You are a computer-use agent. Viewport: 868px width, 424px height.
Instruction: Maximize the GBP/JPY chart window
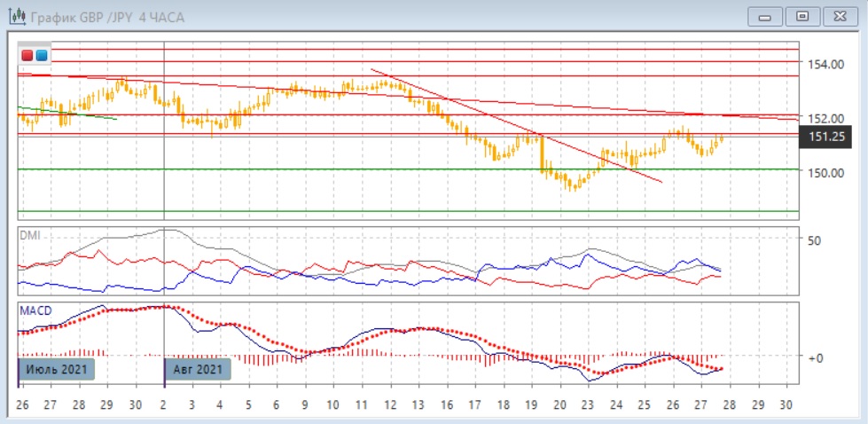[802, 17]
